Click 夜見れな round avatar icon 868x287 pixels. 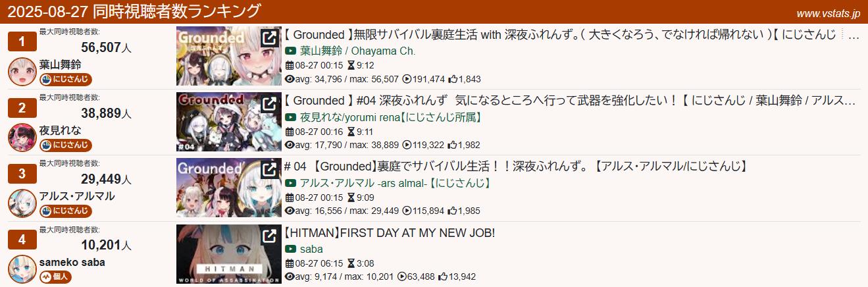tap(21, 138)
